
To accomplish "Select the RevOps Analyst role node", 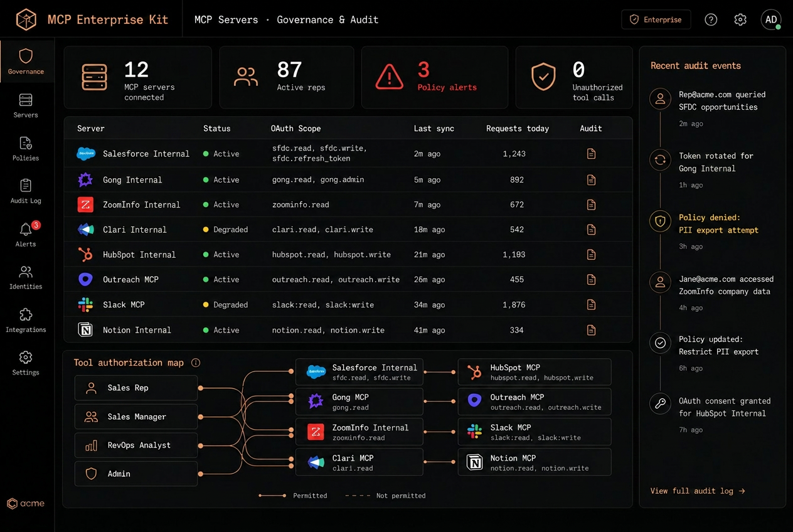I will click(x=136, y=445).
